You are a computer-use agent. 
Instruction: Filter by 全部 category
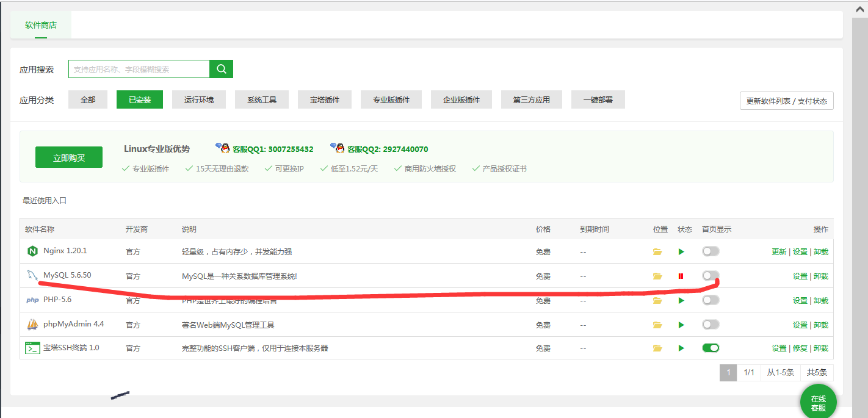tap(88, 99)
